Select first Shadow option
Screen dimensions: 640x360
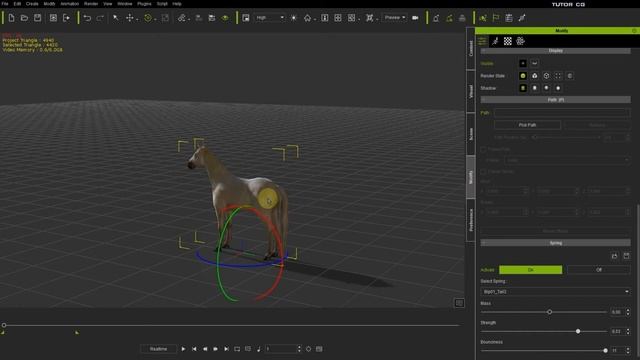523,88
